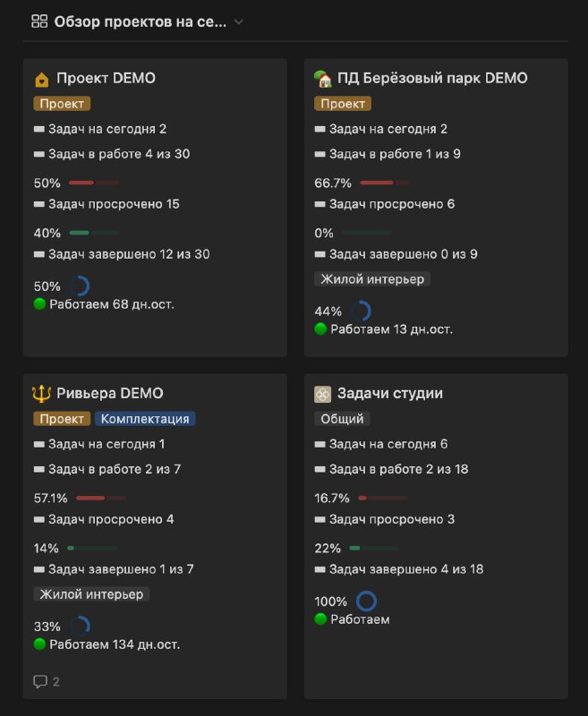Click the Жилой интерьер tag on Берёзовый парк

click(x=372, y=279)
